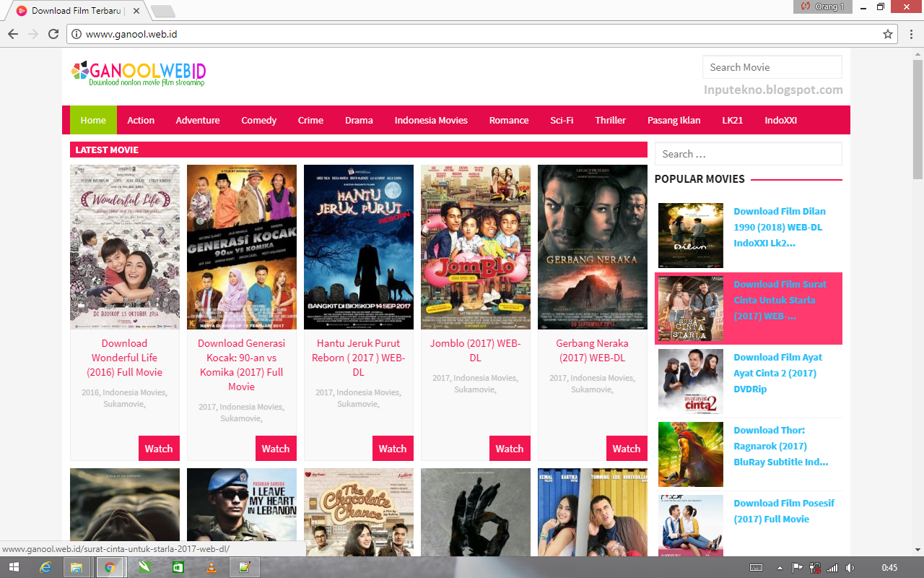The width and height of the screenshot is (924, 578).
Task: Launch Internet Explorer from the taskbar
Action: (46, 567)
